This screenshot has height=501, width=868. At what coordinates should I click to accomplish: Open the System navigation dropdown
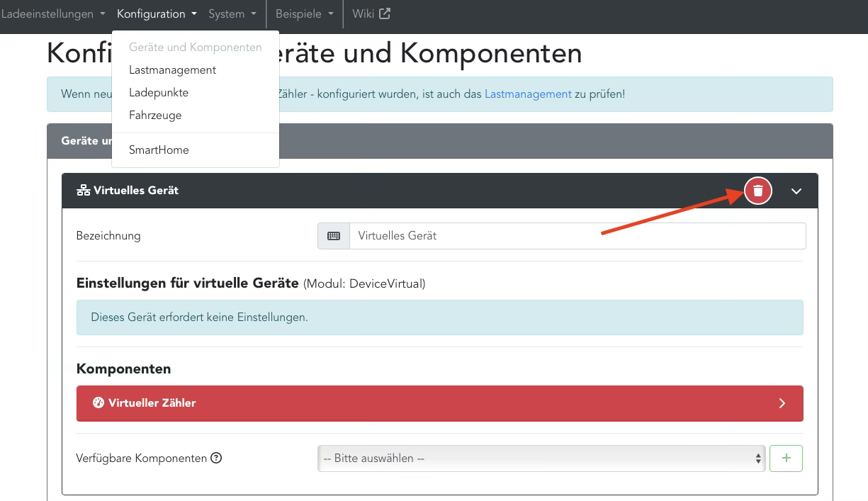tap(232, 14)
